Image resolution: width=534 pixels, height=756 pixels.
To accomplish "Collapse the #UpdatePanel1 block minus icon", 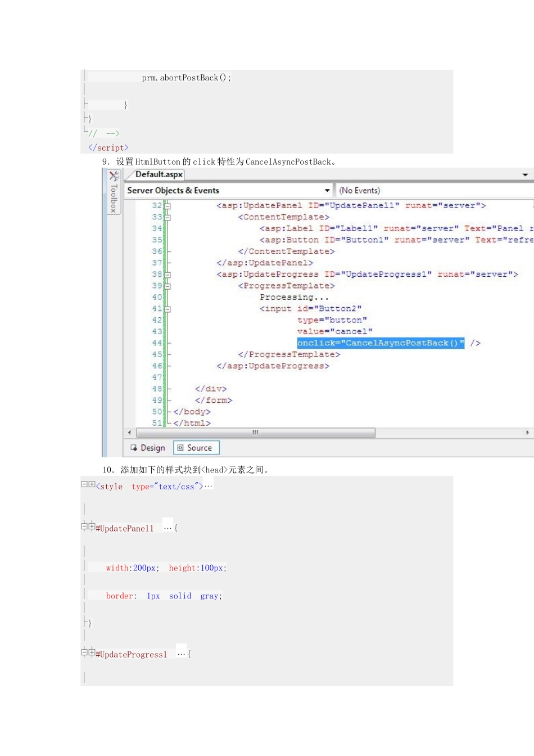I will [x=84, y=526].
